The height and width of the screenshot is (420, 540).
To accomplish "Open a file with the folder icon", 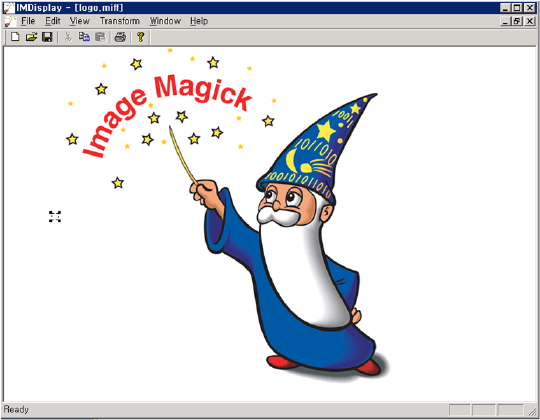I will click(31, 36).
